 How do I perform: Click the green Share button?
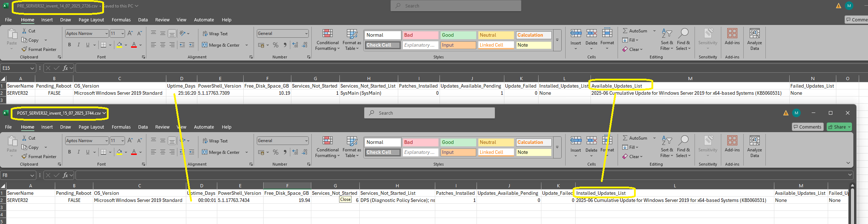point(839,127)
